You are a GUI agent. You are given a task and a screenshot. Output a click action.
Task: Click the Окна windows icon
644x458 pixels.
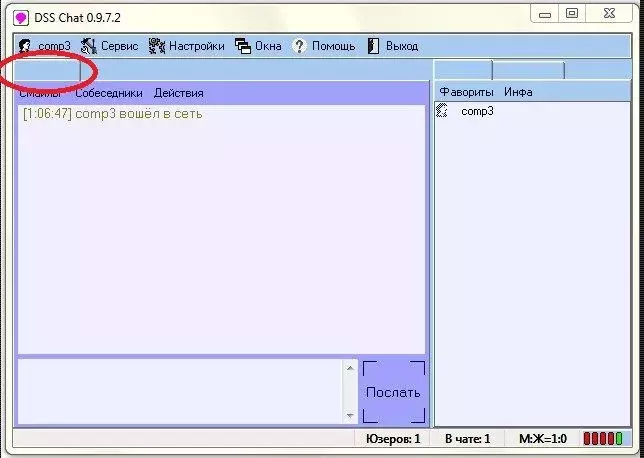[243, 46]
